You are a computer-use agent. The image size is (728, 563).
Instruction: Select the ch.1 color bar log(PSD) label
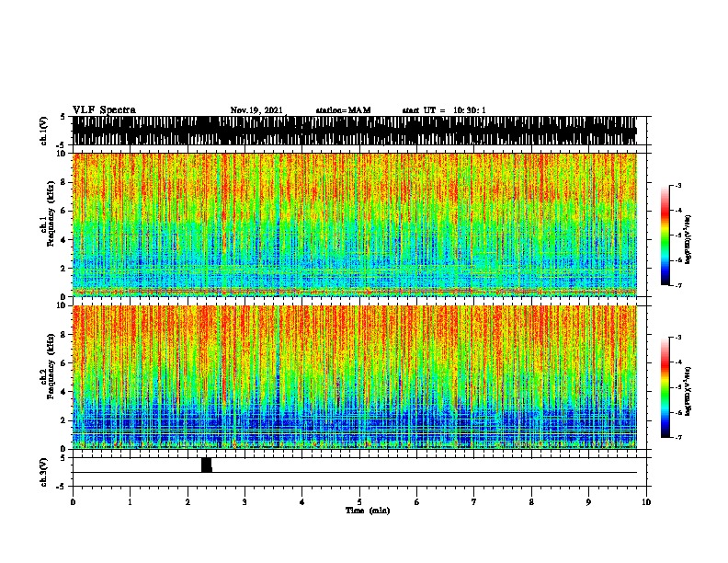pyautogui.click(x=688, y=239)
